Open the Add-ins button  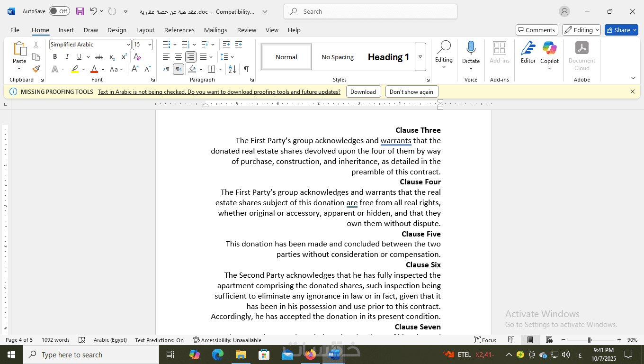pyautogui.click(x=500, y=53)
